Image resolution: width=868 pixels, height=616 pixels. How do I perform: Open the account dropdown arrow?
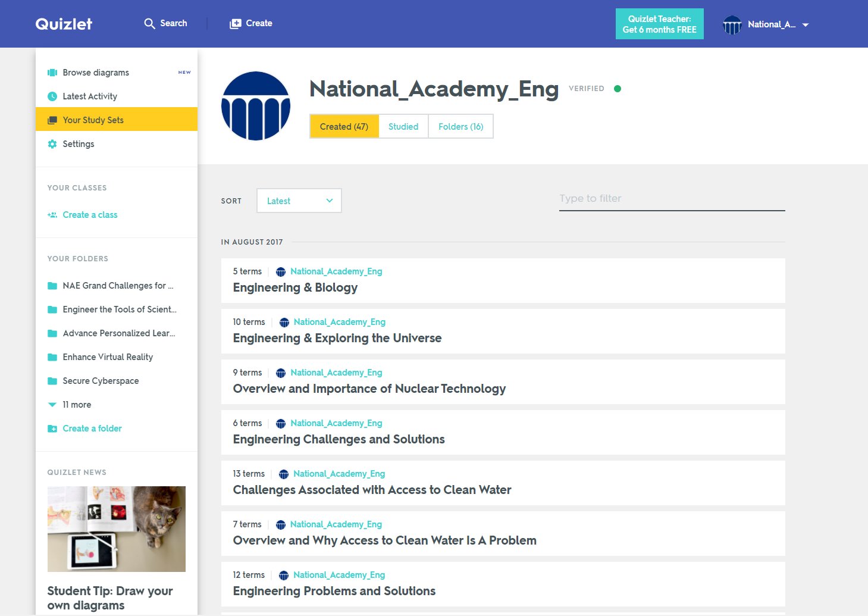click(806, 25)
